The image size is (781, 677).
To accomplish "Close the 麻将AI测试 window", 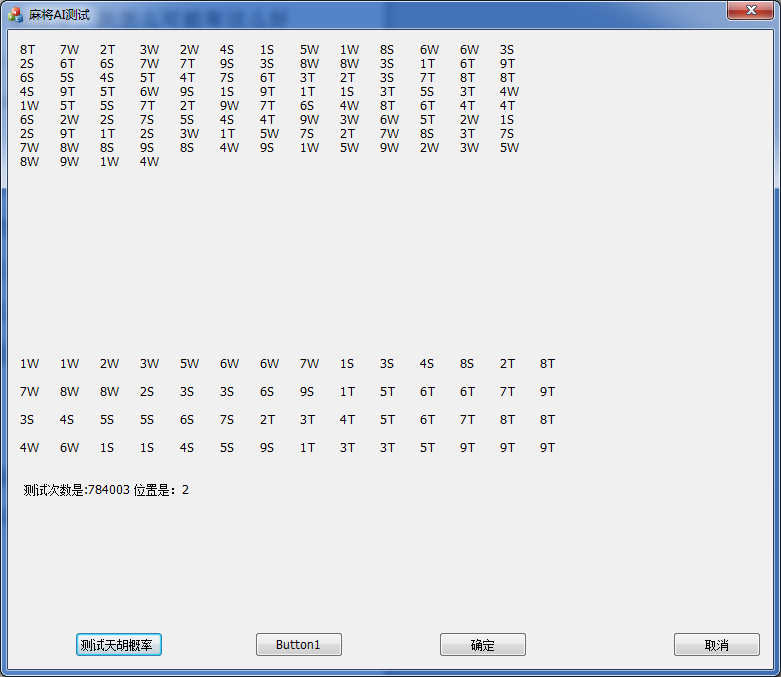I will 751,10.
